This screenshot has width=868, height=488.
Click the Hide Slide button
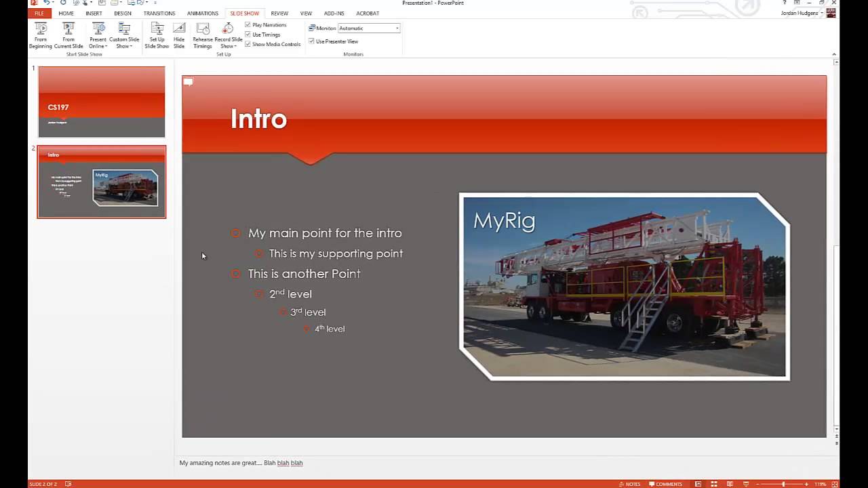pyautogui.click(x=179, y=35)
